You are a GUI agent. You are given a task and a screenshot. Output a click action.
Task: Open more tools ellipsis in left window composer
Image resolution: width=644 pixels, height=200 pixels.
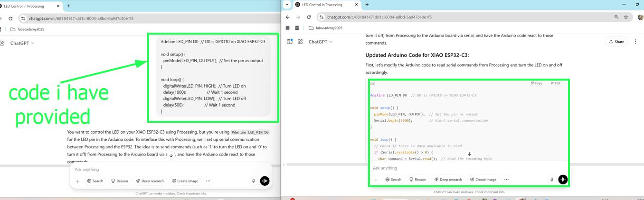coord(208,181)
